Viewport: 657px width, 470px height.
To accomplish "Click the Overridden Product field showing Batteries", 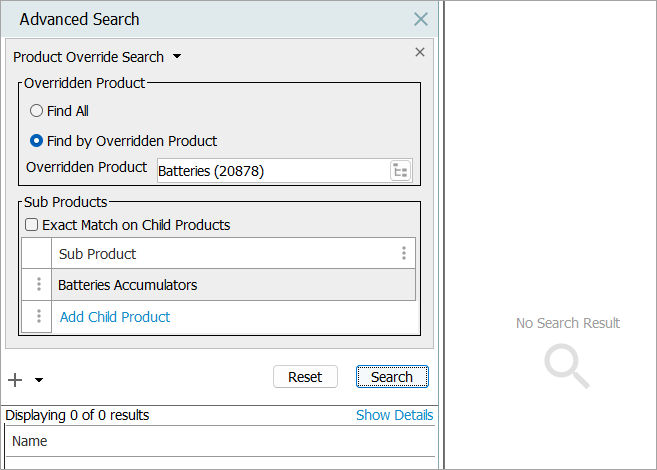I will [x=270, y=171].
